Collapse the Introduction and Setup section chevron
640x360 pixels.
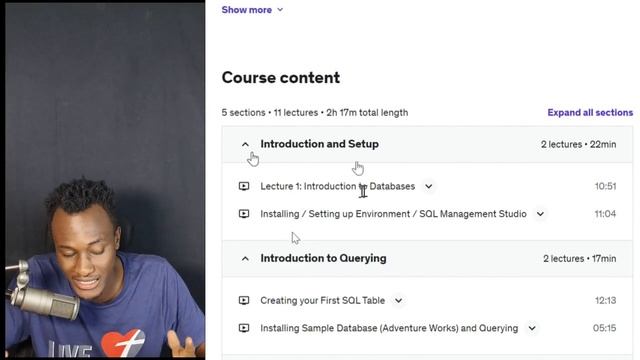(245, 144)
